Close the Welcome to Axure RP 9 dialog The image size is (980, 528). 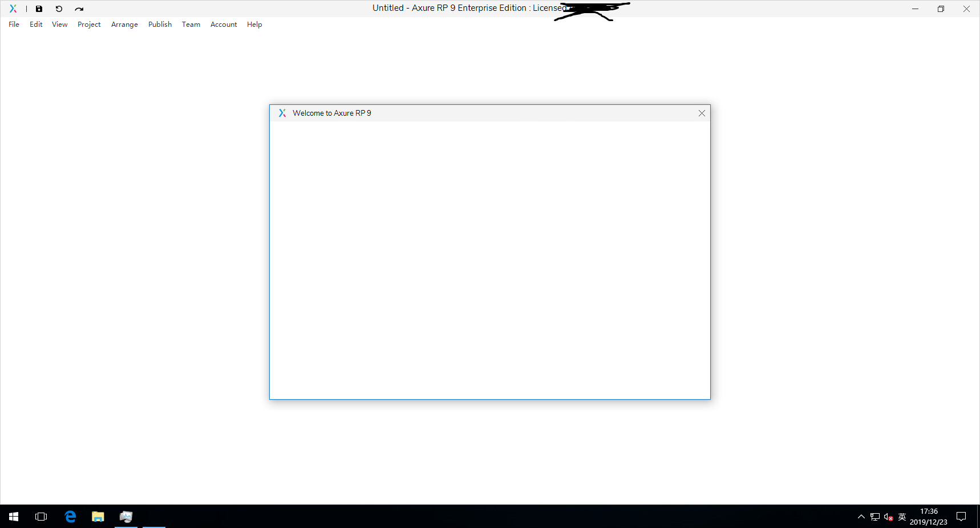click(x=702, y=113)
